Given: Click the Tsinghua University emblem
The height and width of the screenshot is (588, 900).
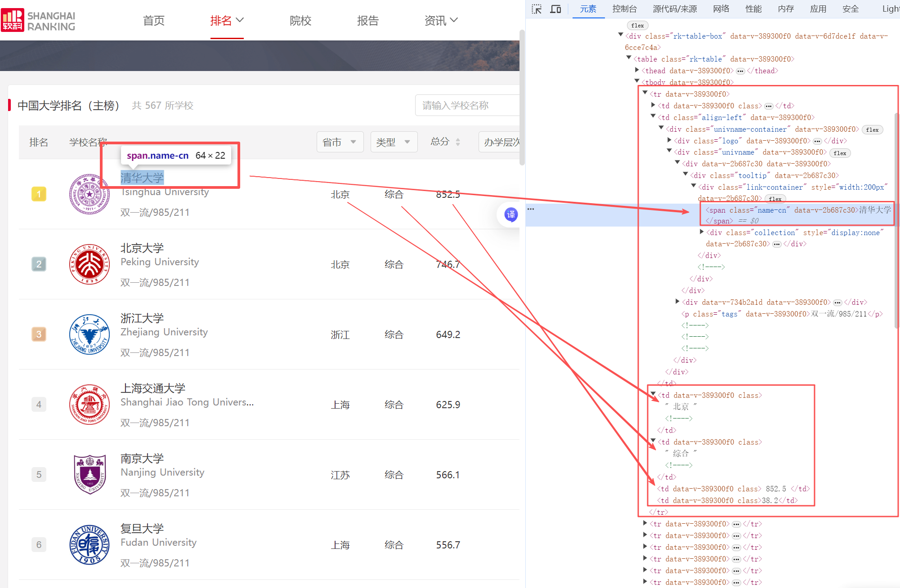Looking at the screenshot, I should (x=90, y=194).
